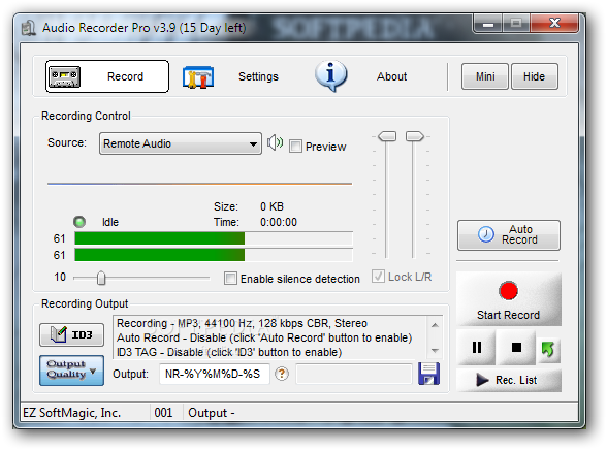Screen dimensions: 607x450
Task: Click the Settings tools icon
Action: (x=198, y=77)
